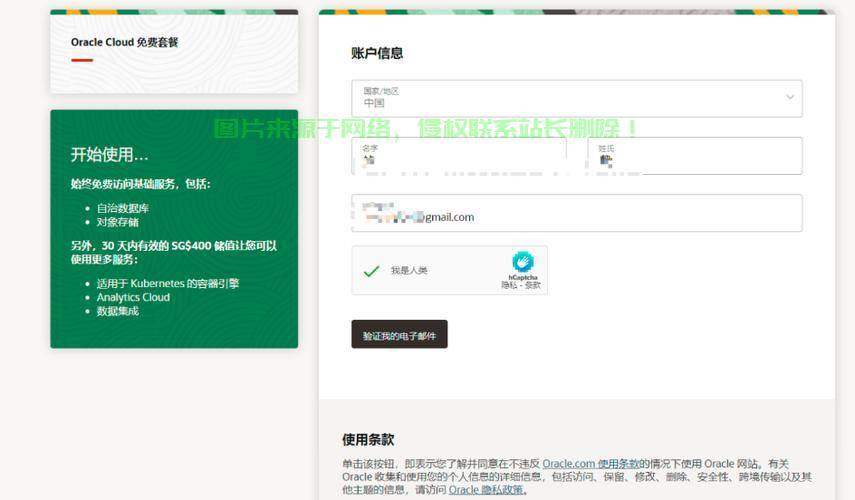The image size is (855, 500).
Task: Open hCaptcha 条款 terms link
Action: pyautogui.click(x=533, y=285)
